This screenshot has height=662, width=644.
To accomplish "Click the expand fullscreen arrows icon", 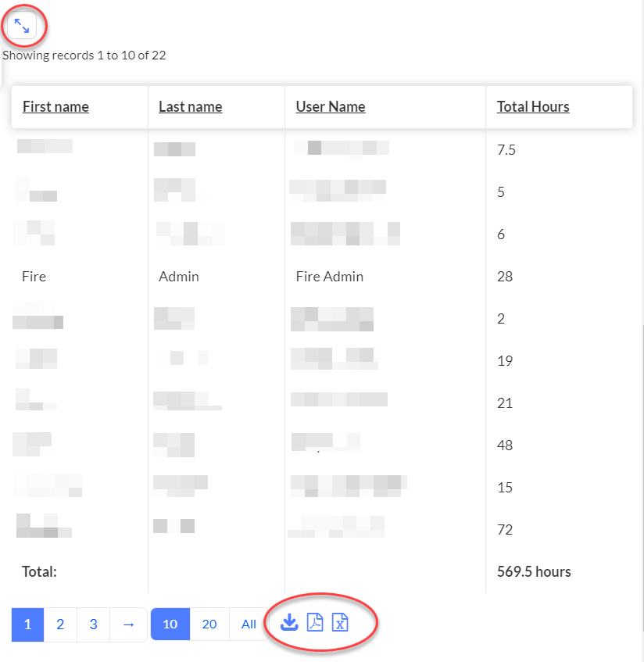I will point(22,26).
